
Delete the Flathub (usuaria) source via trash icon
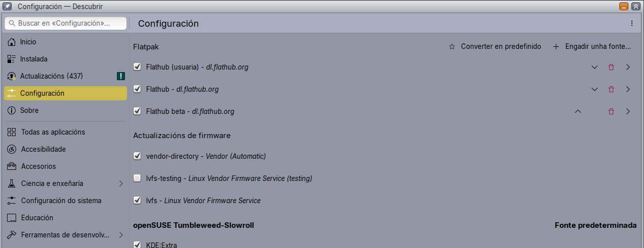(x=611, y=67)
